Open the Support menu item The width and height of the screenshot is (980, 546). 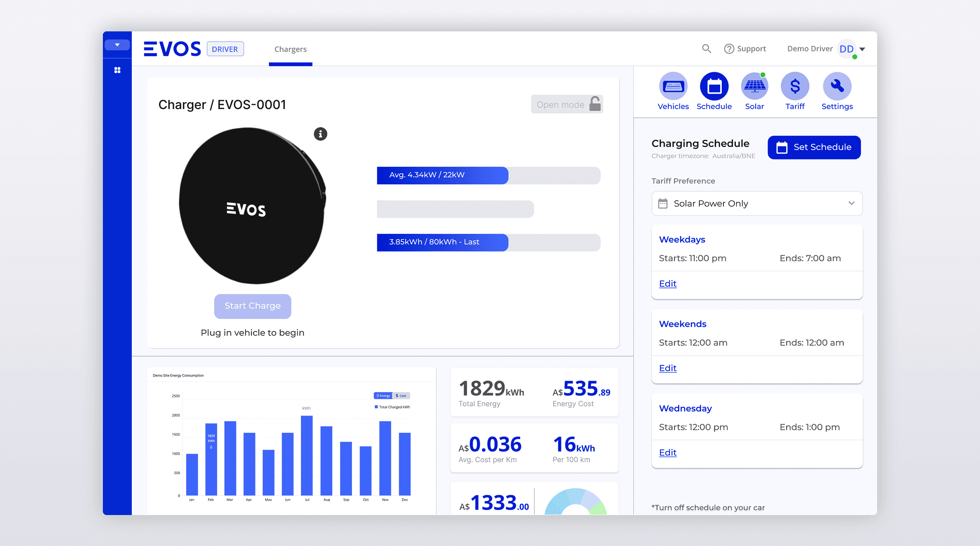(x=745, y=49)
